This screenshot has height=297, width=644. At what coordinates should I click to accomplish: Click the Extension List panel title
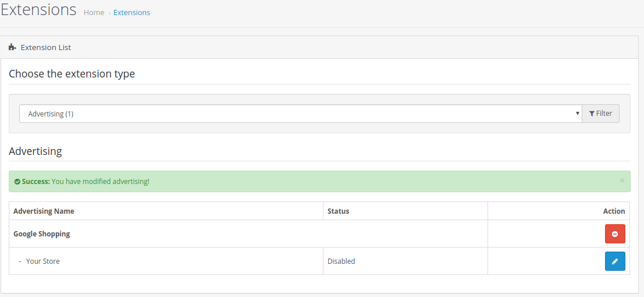click(46, 47)
